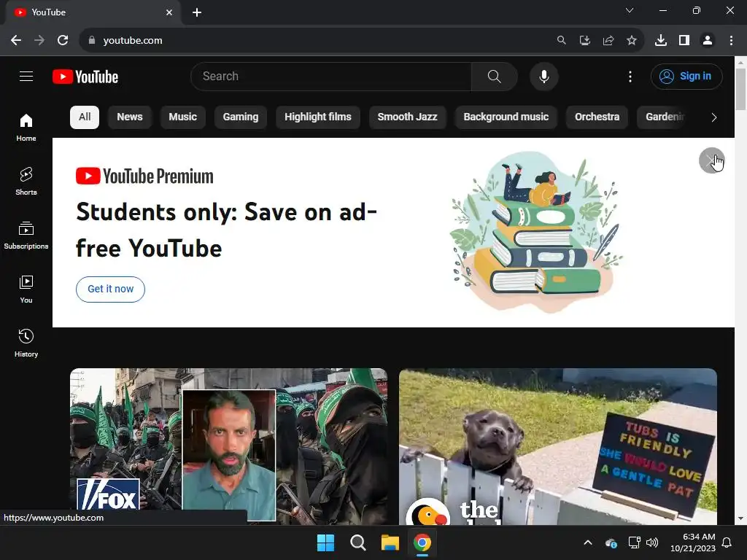Click the page vertical scrollbar thumb
The height and width of the screenshot is (560, 747).
[740, 89]
